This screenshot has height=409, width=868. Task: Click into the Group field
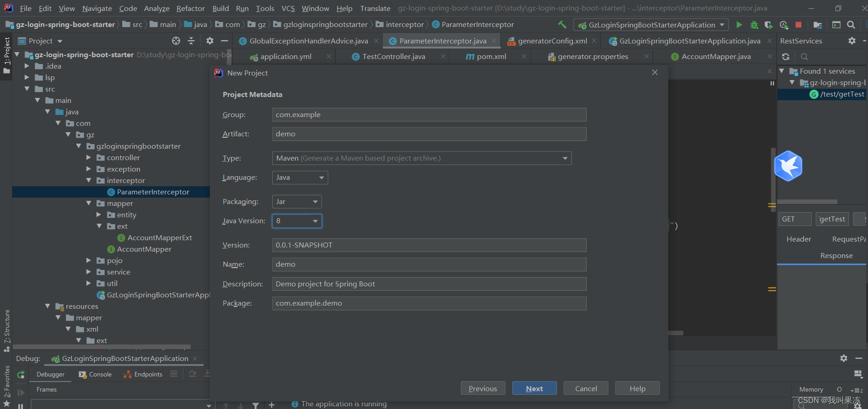pos(429,114)
